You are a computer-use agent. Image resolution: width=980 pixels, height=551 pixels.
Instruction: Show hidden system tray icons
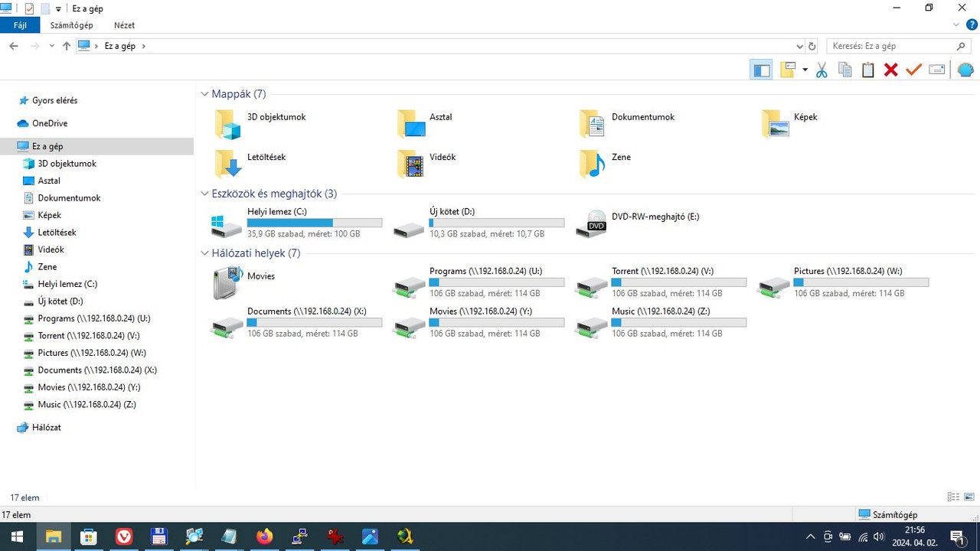coord(811,536)
